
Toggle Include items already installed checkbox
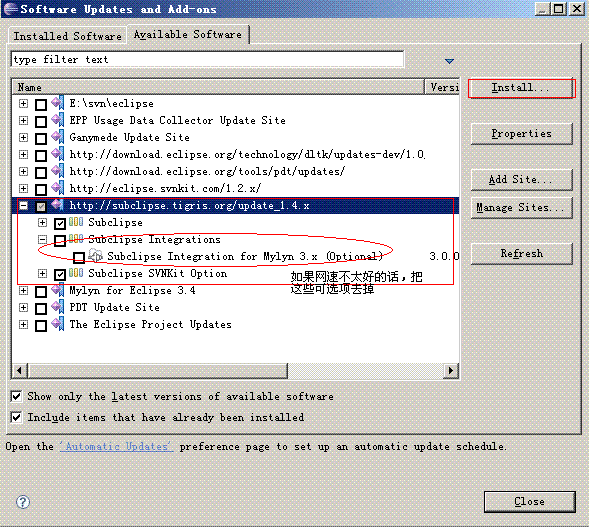point(16,417)
